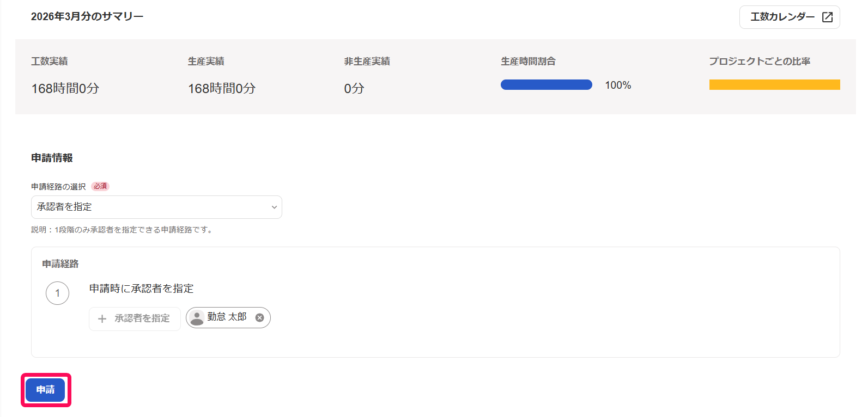The height and width of the screenshot is (417, 868).
Task: Open the 工数カレンダー button
Action: pos(790,17)
